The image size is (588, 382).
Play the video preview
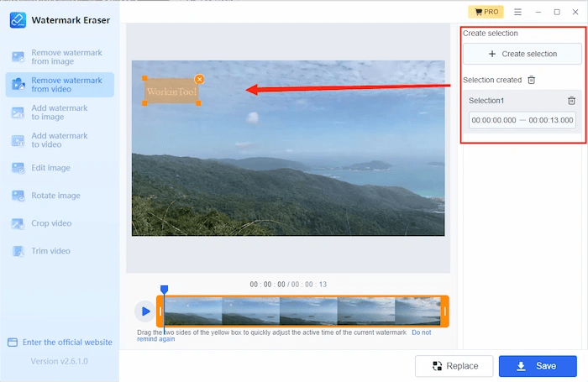tap(145, 311)
